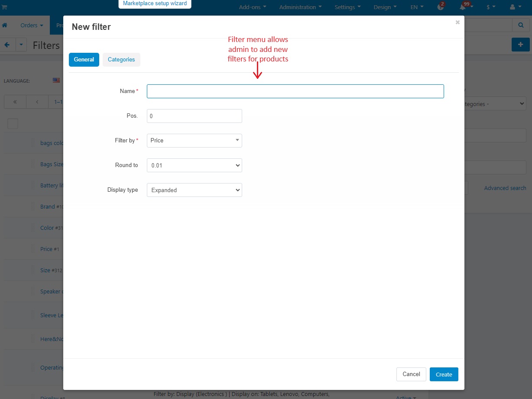Viewport: 532px width, 399px height.
Task: Open the Size #312 filter row
Action: click(x=51, y=270)
